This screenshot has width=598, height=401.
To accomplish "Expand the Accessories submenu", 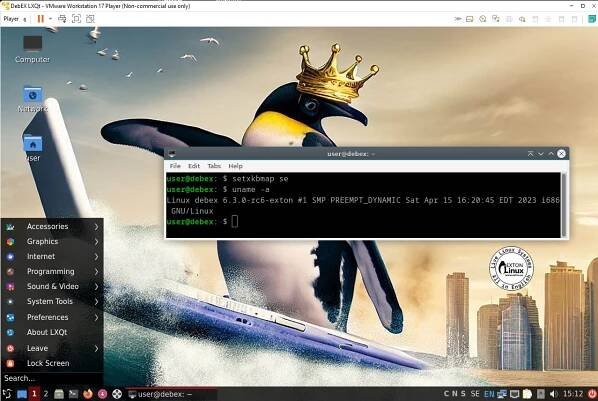I will (52, 226).
